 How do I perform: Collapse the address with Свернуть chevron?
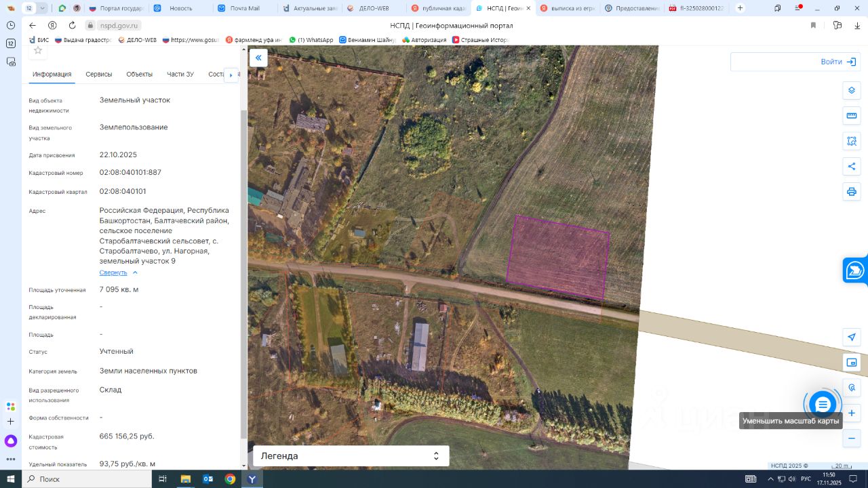135,272
